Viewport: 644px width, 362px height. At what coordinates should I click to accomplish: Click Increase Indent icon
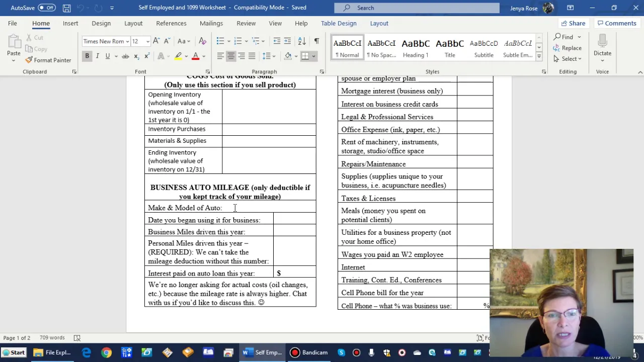pyautogui.click(x=287, y=41)
